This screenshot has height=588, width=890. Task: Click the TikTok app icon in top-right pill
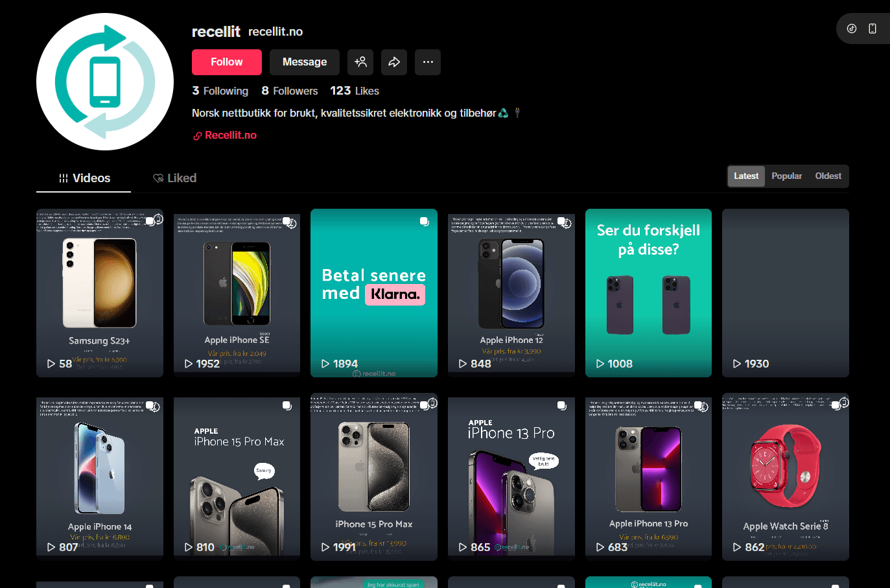[852, 29]
